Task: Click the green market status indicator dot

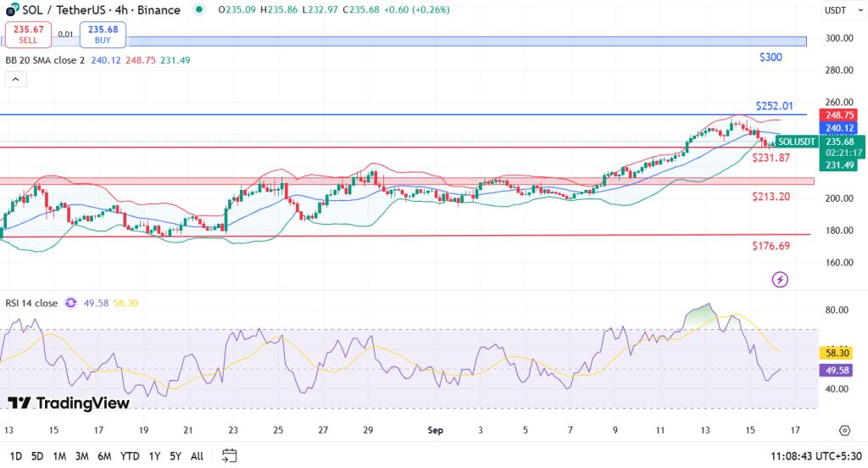Action: 198,10
